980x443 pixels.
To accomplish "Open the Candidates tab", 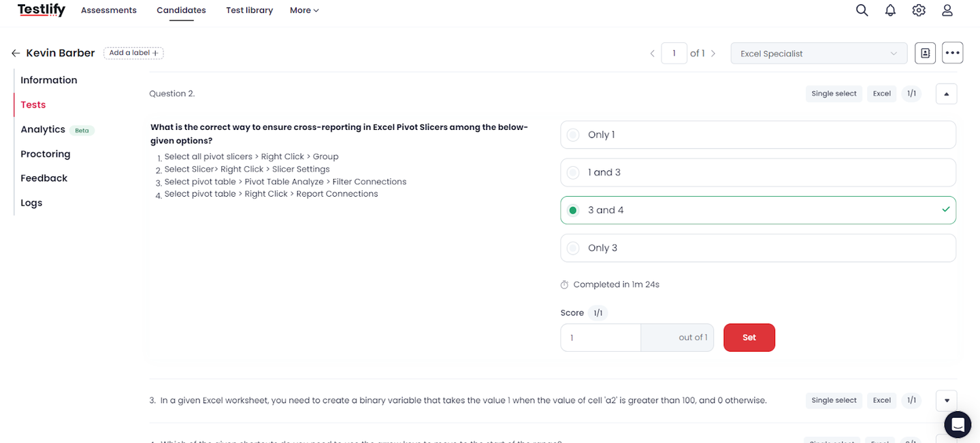I will click(x=181, y=10).
